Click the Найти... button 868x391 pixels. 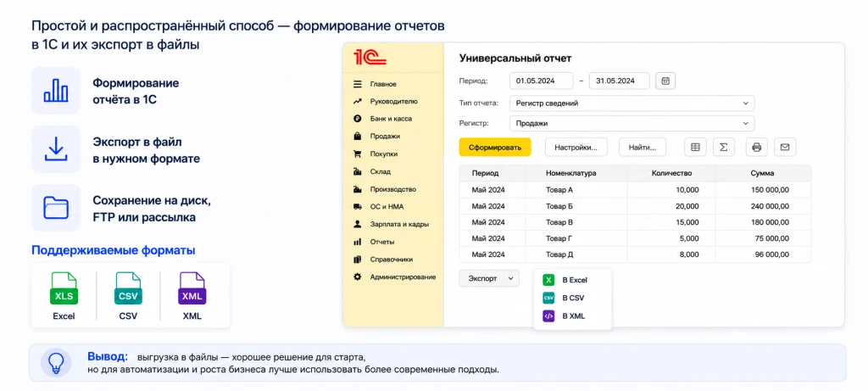(x=643, y=148)
